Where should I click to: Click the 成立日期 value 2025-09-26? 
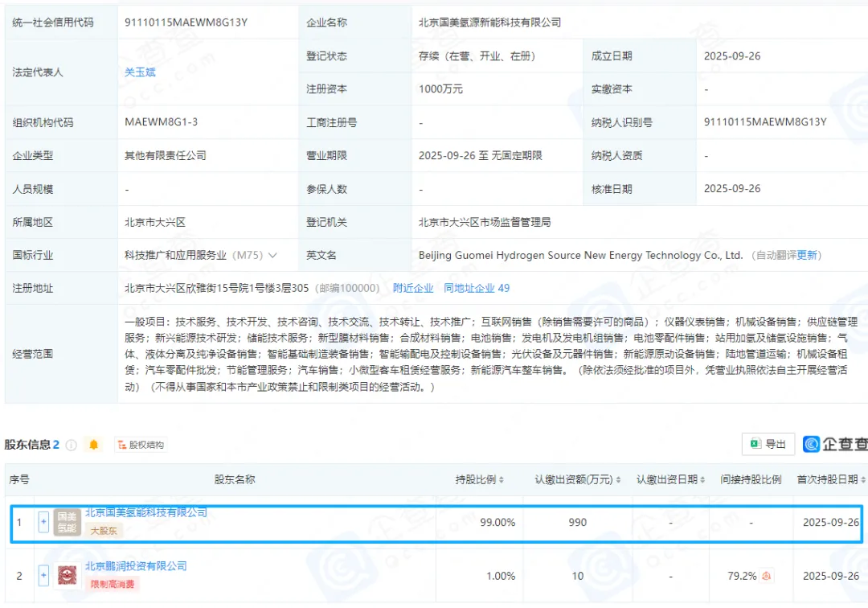tap(732, 56)
